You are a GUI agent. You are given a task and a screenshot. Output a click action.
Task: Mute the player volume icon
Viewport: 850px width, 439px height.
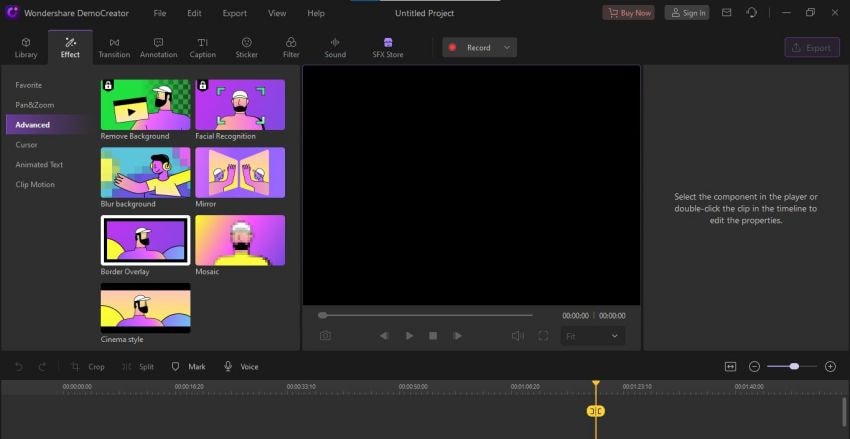pyautogui.click(x=518, y=336)
